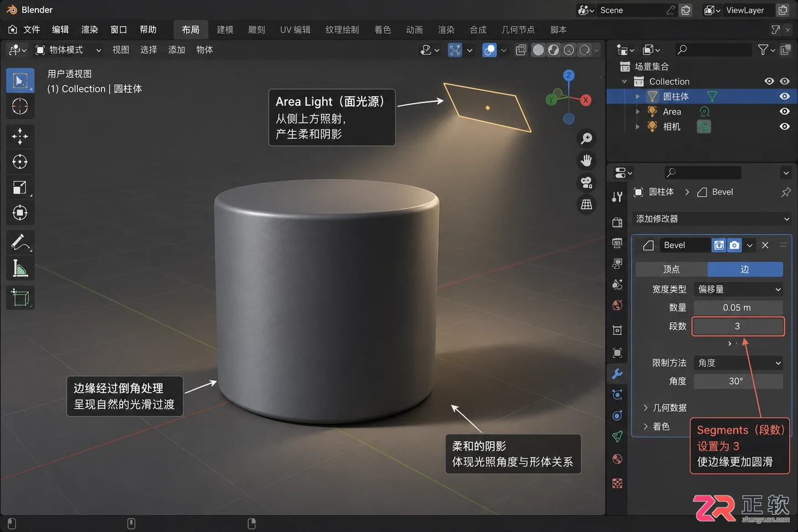
Task: Open 物体模式 mode dropdown
Action: (69, 50)
